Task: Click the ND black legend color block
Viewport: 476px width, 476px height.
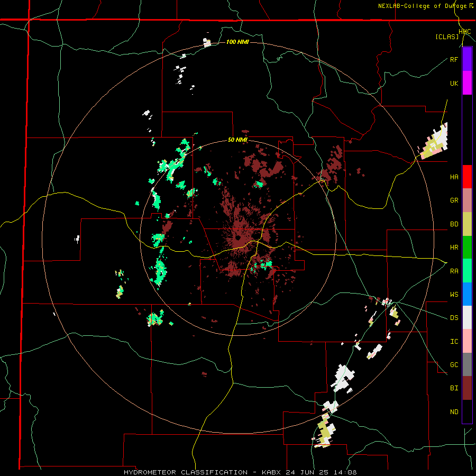Action: click(467, 411)
